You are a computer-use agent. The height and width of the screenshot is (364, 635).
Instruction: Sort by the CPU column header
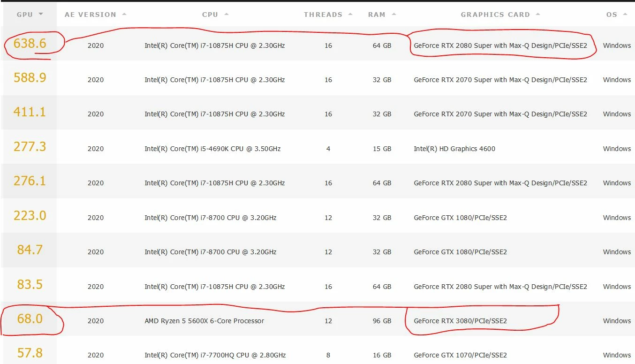pyautogui.click(x=215, y=15)
